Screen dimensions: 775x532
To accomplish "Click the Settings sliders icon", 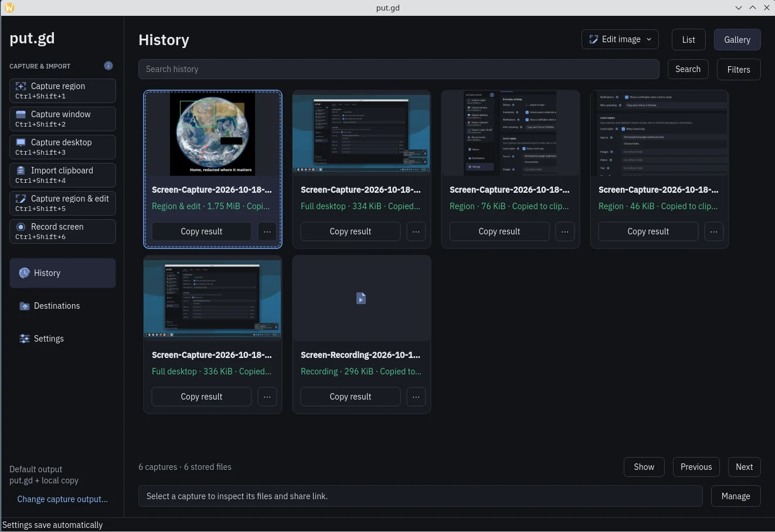I will pyautogui.click(x=25, y=339).
